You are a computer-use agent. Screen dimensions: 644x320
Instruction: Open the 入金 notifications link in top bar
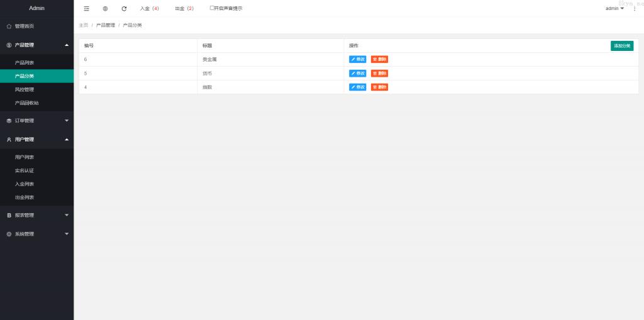pyautogui.click(x=149, y=9)
